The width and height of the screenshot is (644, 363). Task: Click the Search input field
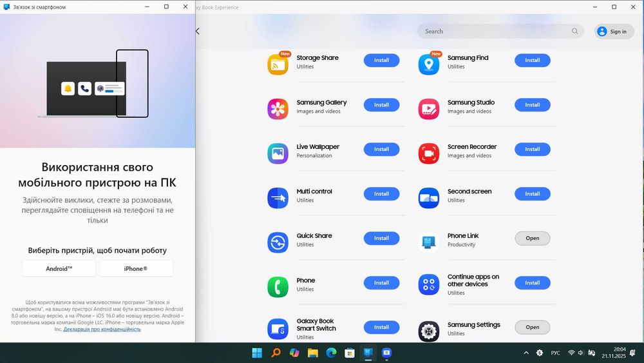tap(500, 31)
